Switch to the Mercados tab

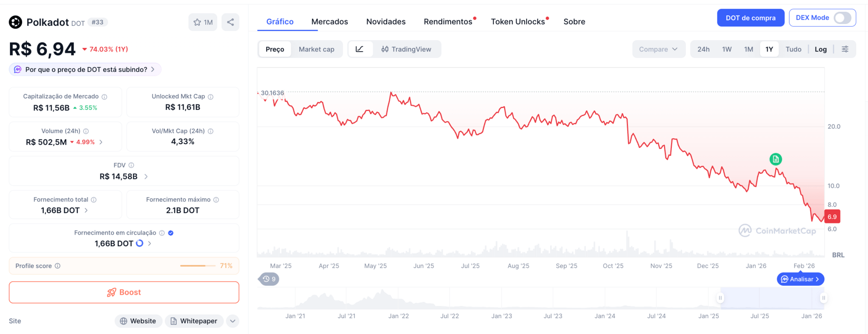pyautogui.click(x=330, y=22)
